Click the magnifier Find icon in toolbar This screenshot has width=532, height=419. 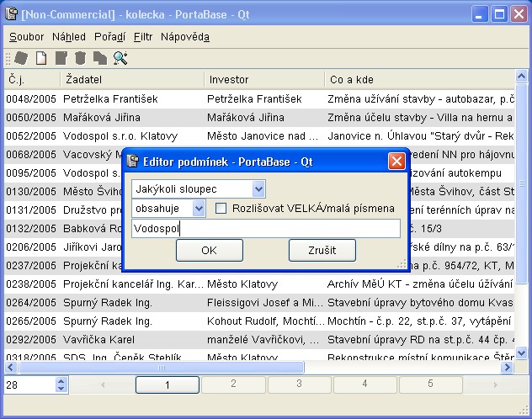(x=120, y=58)
